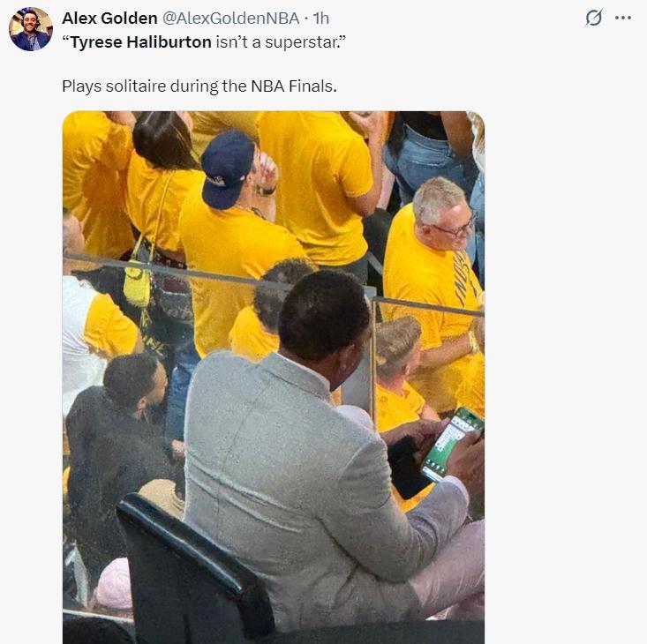Open the three-dot More options menu
Image resolution: width=647 pixels, height=644 pixels.
pos(623,18)
